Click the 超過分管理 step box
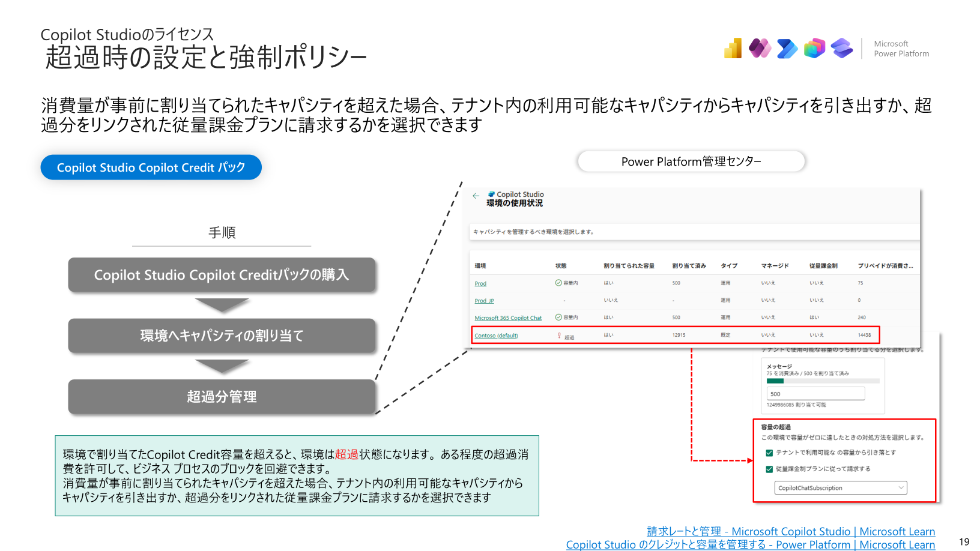The image size is (980, 551). (222, 397)
